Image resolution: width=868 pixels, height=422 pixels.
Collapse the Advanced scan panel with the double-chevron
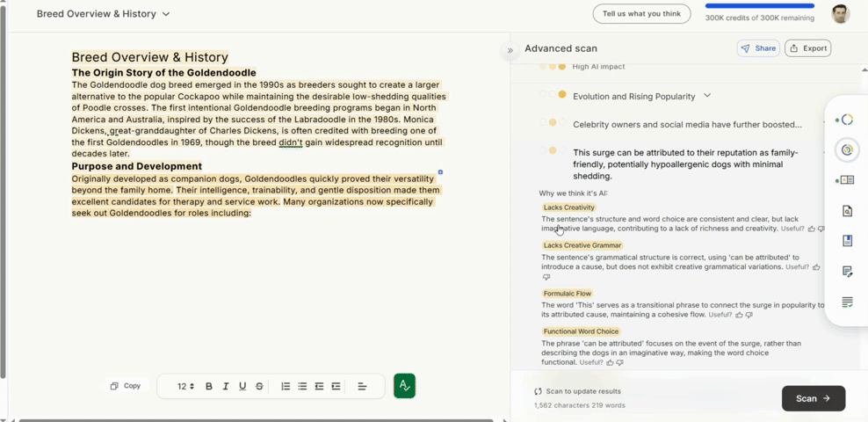coord(510,50)
